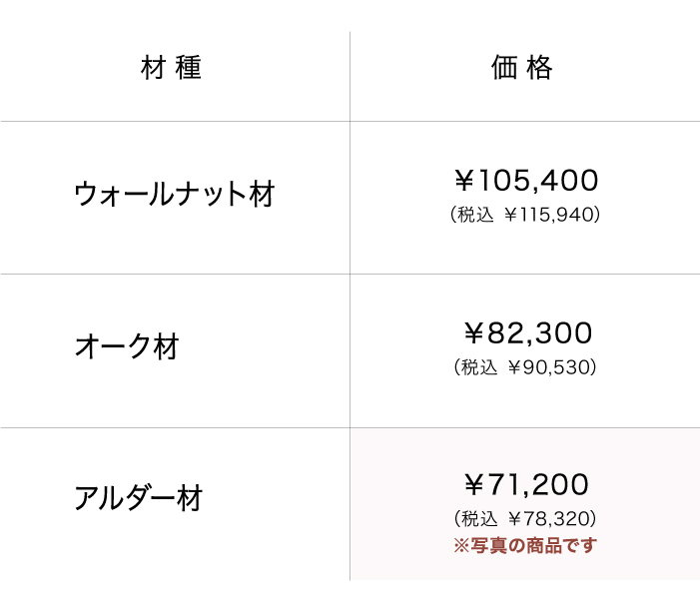Click tax-included price ¥78,320
Screen dimensions: 700x609
point(554,518)
